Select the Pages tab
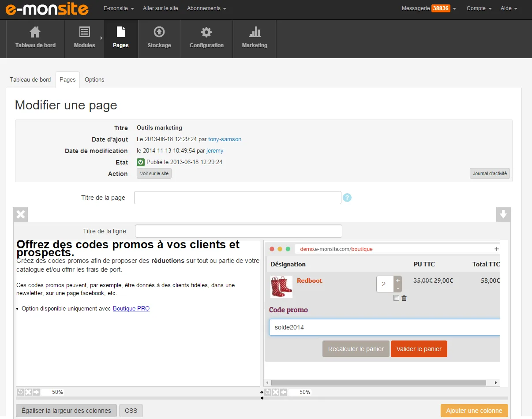 pos(67,80)
